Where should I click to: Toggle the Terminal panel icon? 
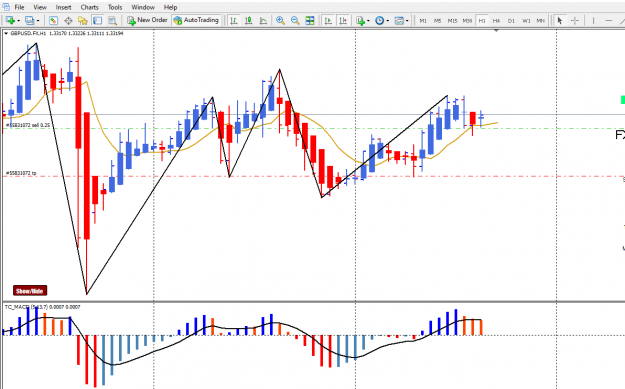click(x=98, y=20)
